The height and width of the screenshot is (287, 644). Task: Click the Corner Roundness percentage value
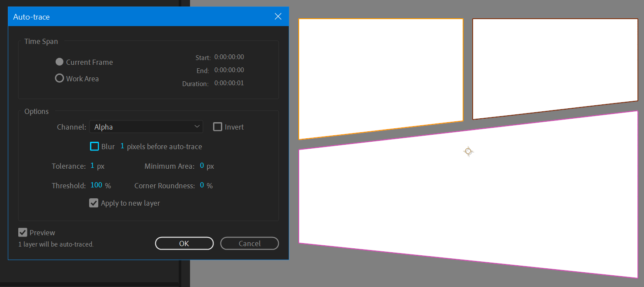[202, 186]
